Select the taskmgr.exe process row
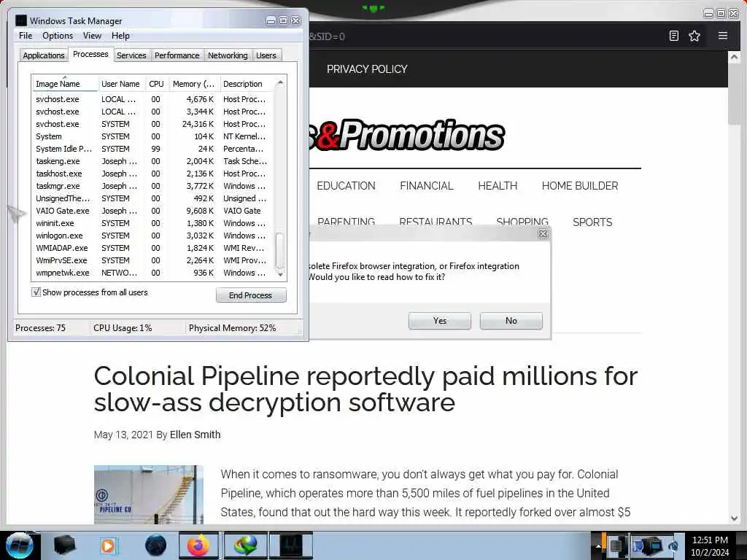The width and height of the screenshot is (747, 560). 152,186
